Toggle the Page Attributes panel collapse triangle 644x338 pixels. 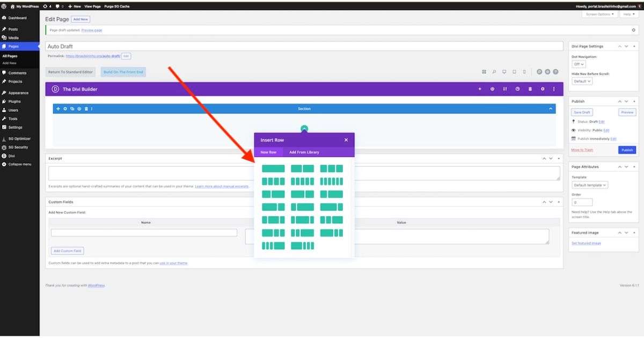pyautogui.click(x=635, y=167)
